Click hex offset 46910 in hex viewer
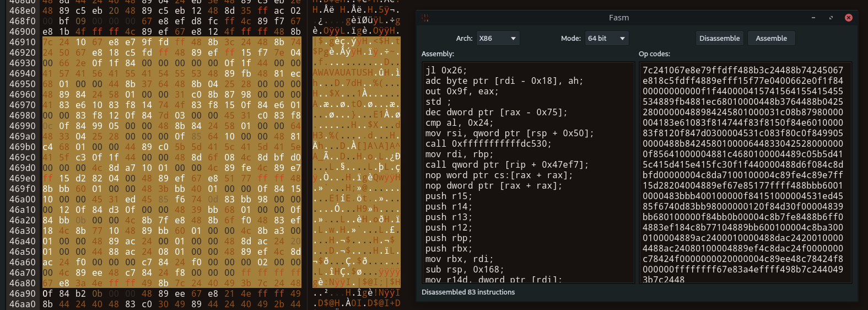868x310 pixels. pyautogui.click(x=23, y=42)
